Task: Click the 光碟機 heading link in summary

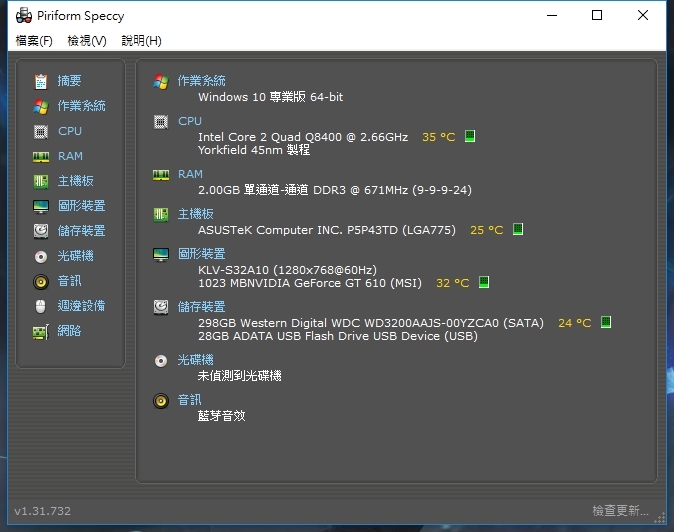Action: 196,360
